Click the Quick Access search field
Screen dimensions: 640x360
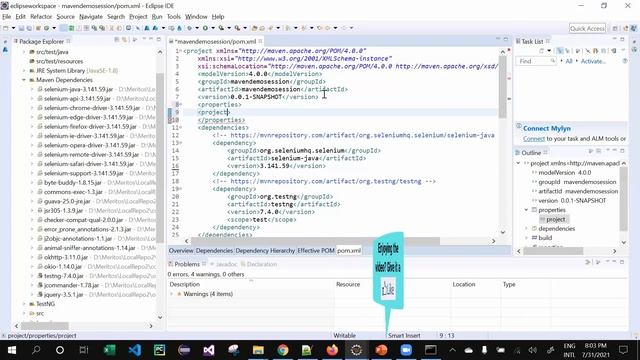point(587,28)
